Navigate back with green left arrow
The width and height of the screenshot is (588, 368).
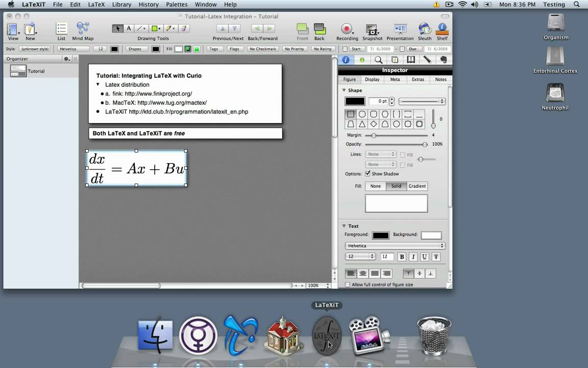[x=257, y=29]
